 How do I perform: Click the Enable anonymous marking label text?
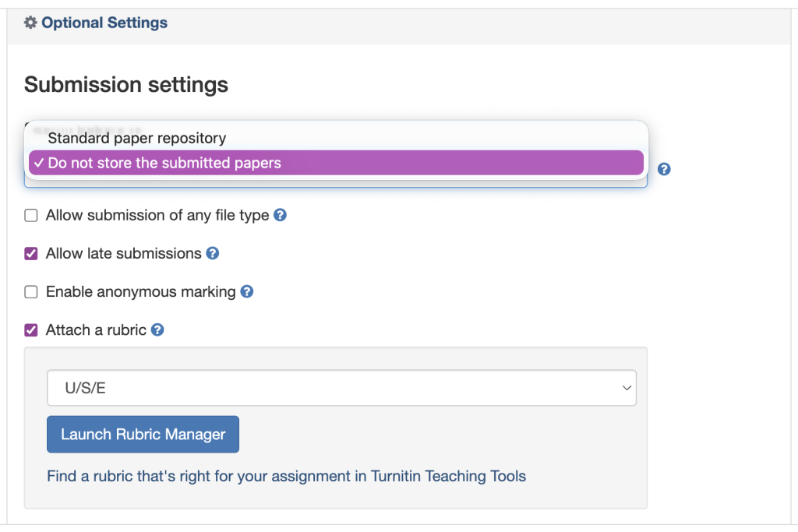(140, 293)
